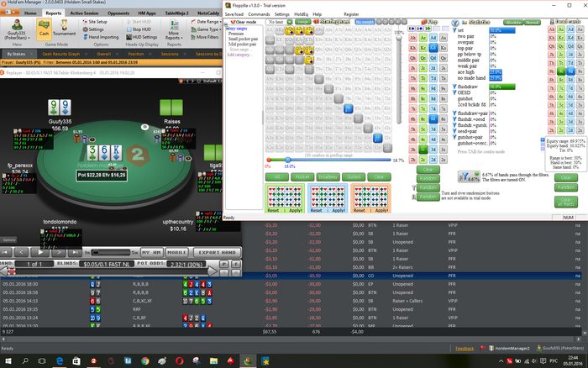Switch statistics to Normal mode
The width and height of the screenshot is (588, 368).
pos(532,23)
